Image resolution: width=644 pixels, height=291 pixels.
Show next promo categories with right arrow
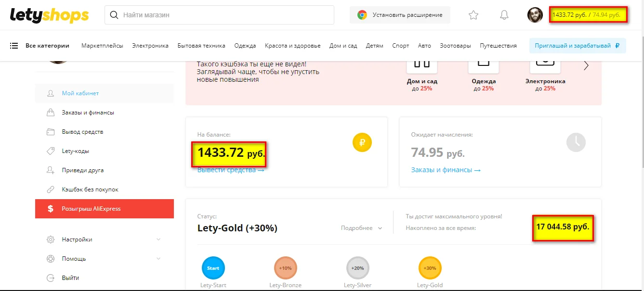point(586,66)
